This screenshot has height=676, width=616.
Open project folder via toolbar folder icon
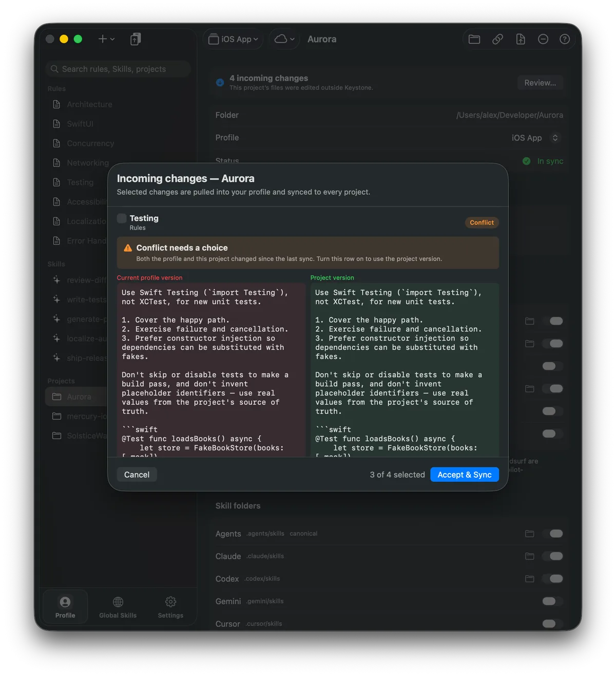point(474,39)
